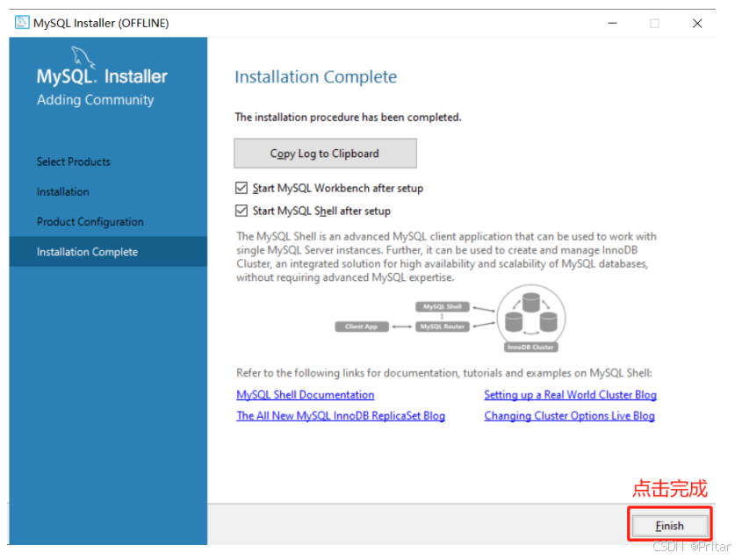Click the Finish button

tap(670, 526)
